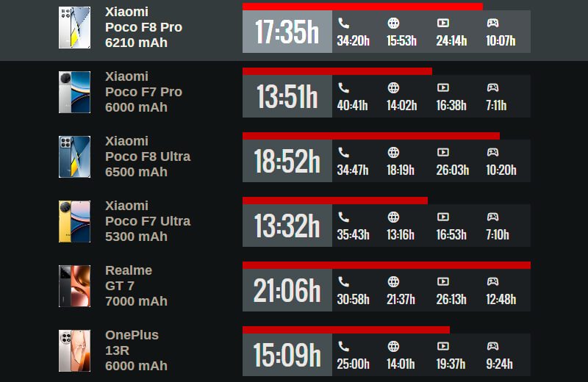588x382 pixels.
Task: Click the red endurance bar above 15:09h
Action: (x=345, y=330)
